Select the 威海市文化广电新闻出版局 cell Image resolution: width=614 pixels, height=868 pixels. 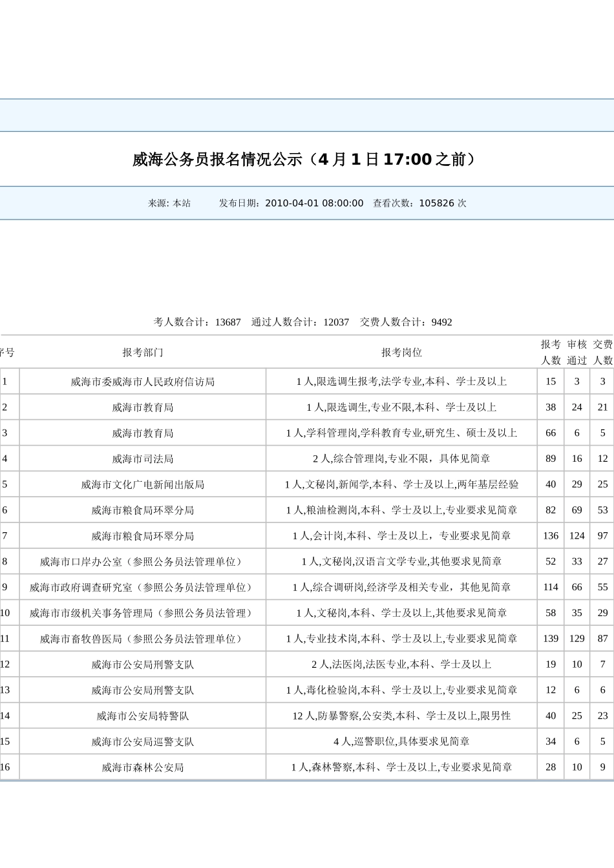[x=143, y=484]
